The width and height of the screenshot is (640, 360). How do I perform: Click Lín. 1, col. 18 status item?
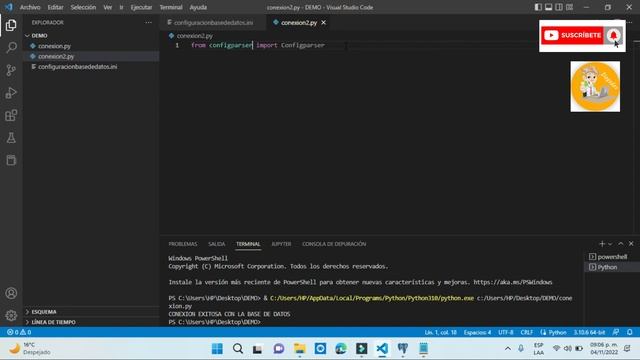pyautogui.click(x=440, y=332)
